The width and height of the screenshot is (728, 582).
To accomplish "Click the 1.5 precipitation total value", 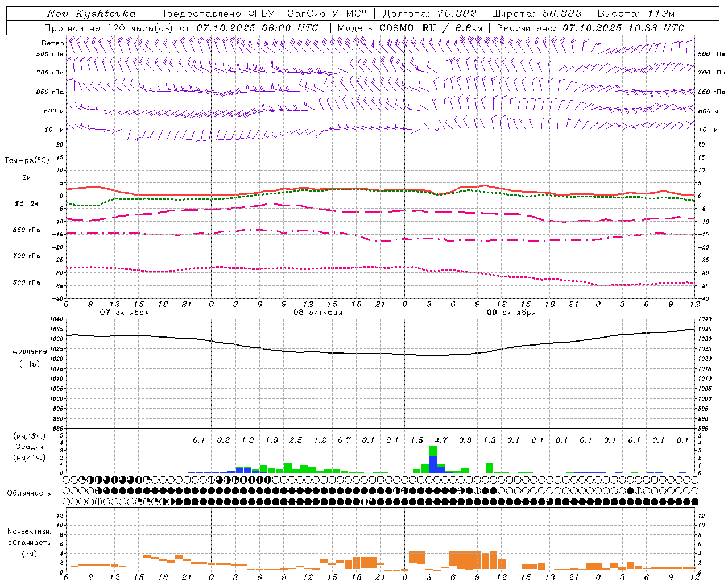I will click(417, 440).
